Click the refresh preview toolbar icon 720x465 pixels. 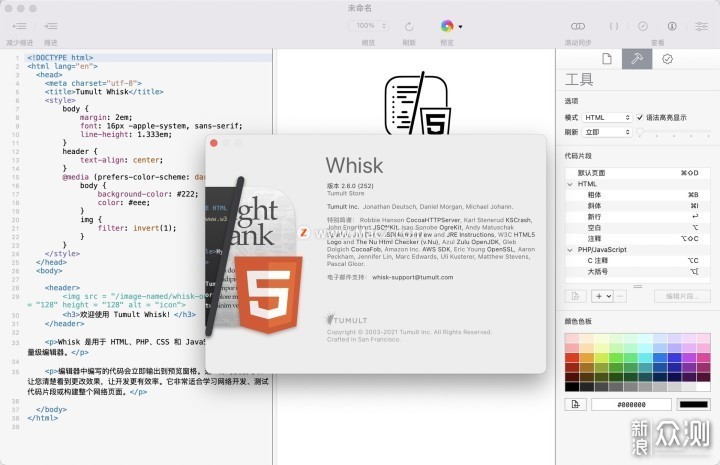(x=409, y=27)
